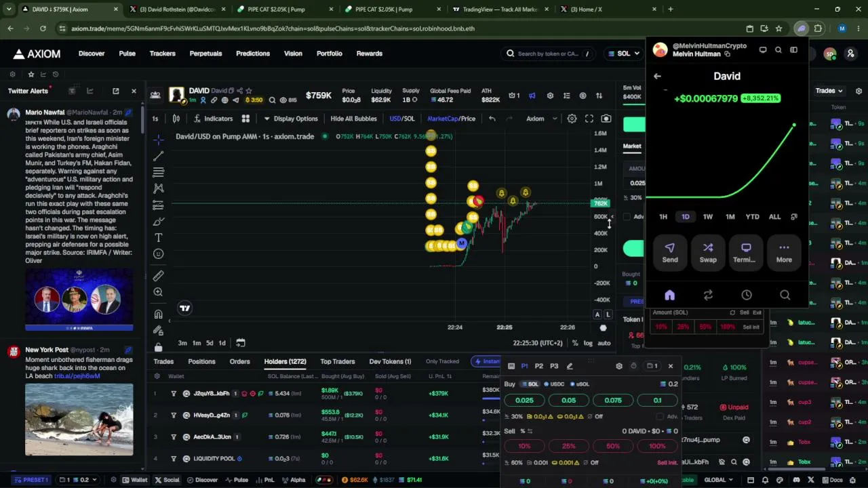This screenshot has height=488, width=868.
Task: Enter fullscreen chart mode
Action: pos(589,119)
